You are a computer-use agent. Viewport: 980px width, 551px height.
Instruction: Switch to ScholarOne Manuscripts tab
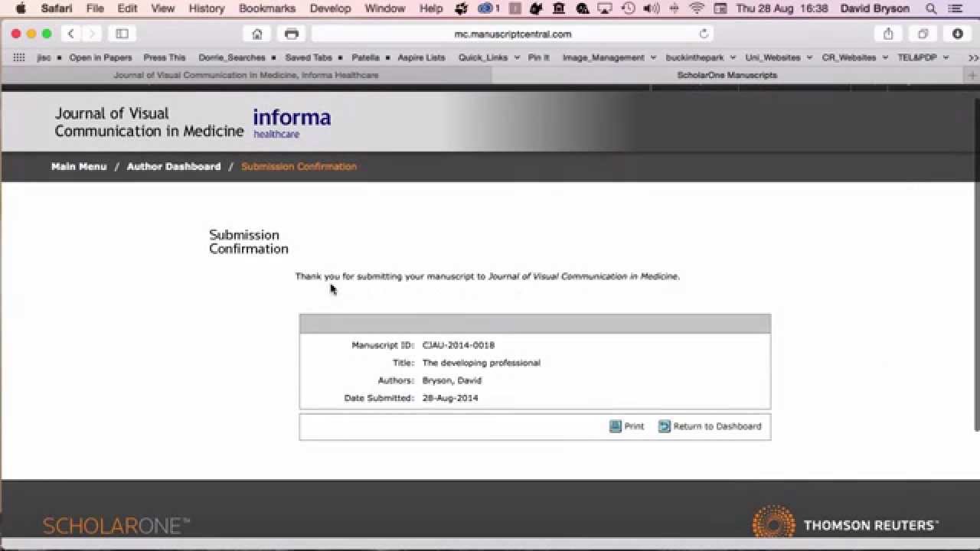[x=727, y=75]
